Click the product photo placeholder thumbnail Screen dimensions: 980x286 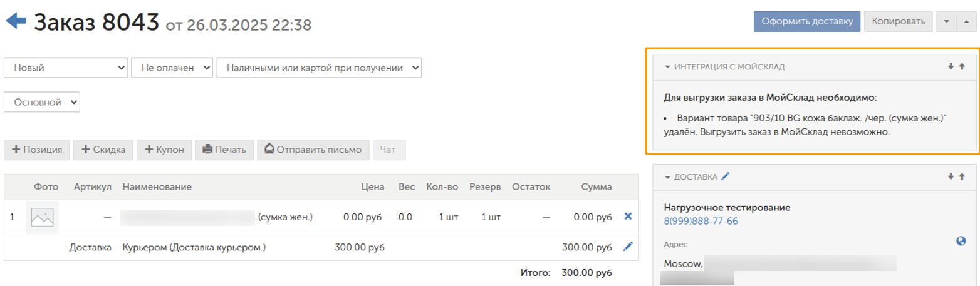click(42, 217)
